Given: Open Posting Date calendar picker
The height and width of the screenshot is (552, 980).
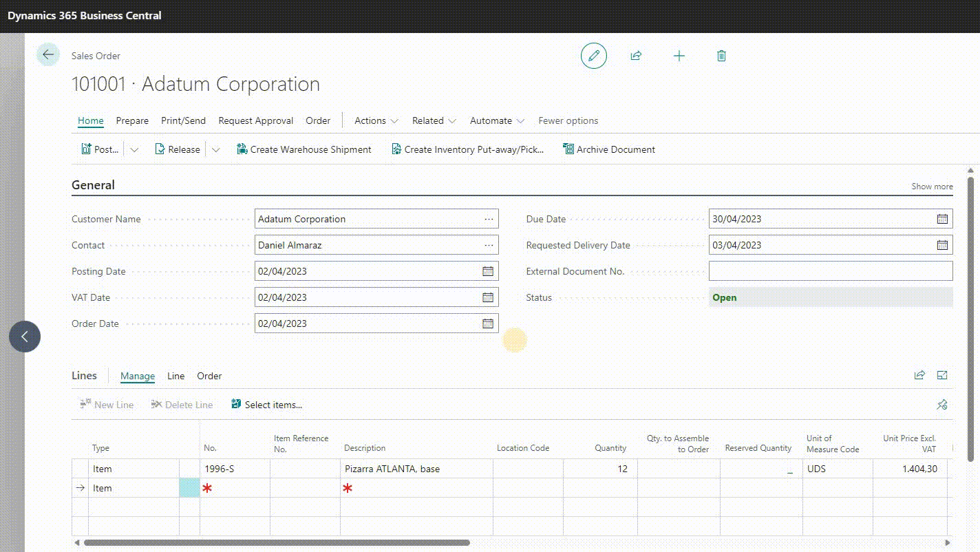Looking at the screenshot, I should pyautogui.click(x=487, y=271).
